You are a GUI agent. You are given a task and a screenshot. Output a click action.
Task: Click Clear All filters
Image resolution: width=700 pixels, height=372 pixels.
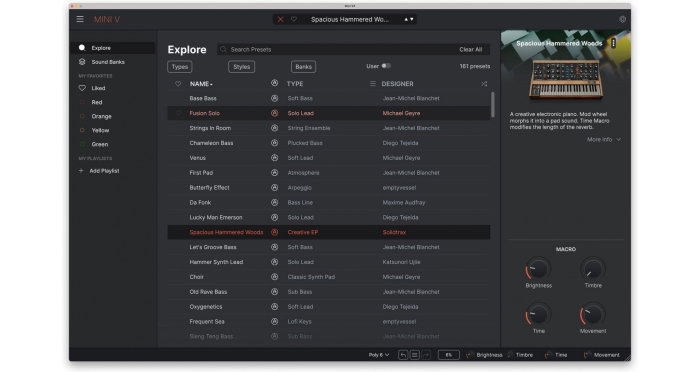point(471,50)
